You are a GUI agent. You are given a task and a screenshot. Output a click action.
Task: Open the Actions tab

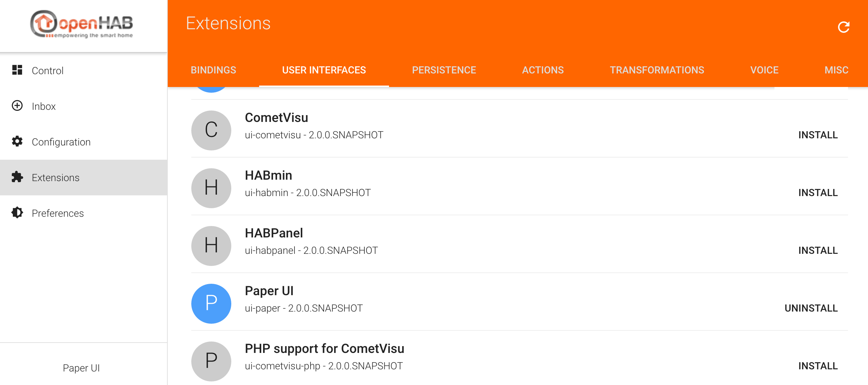coord(543,70)
